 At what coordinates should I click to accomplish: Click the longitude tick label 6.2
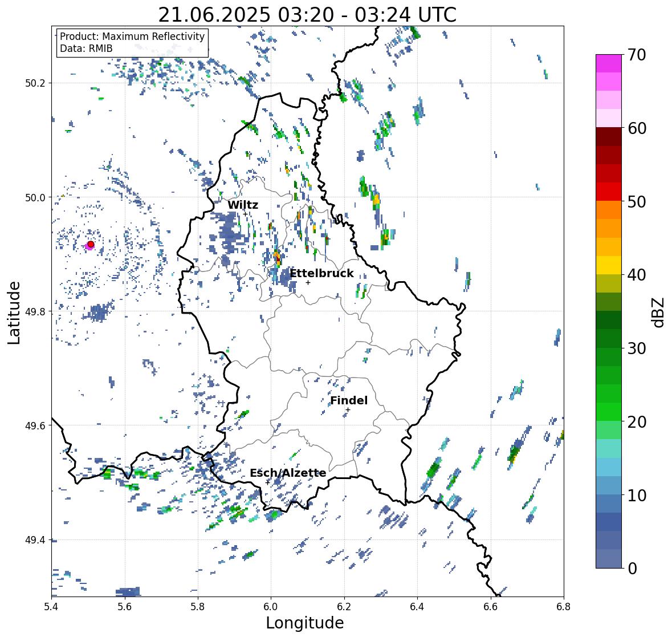click(x=344, y=606)
